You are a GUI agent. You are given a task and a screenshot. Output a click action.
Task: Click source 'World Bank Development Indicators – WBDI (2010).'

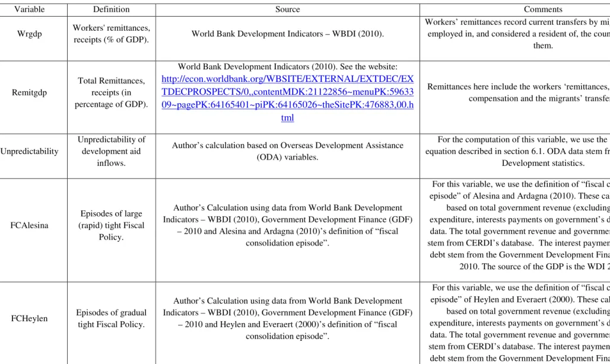tap(287, 34)
